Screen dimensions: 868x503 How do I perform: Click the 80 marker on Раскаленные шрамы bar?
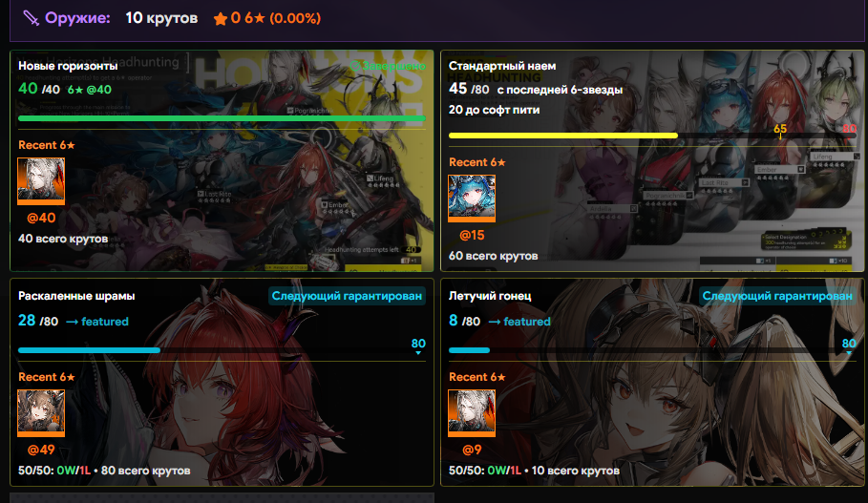click(418, 345)
